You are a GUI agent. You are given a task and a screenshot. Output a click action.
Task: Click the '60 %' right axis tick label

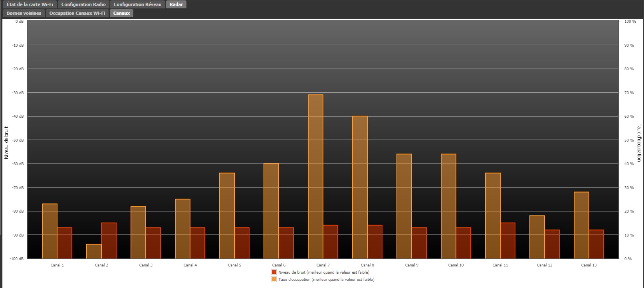tap(629, 116)
